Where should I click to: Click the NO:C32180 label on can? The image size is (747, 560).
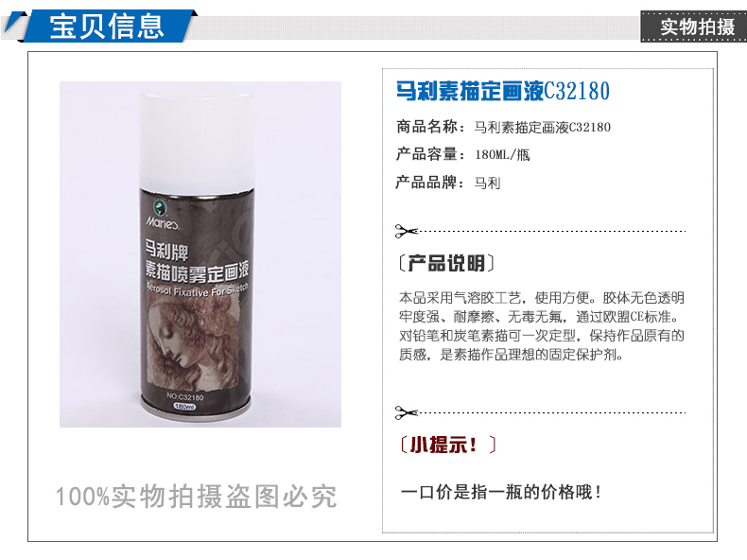184,396
